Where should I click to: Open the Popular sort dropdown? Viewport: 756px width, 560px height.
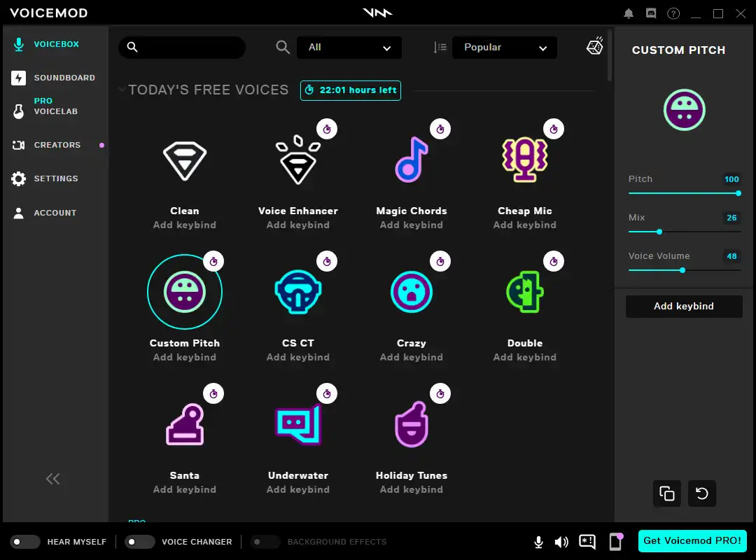point(504,48)
